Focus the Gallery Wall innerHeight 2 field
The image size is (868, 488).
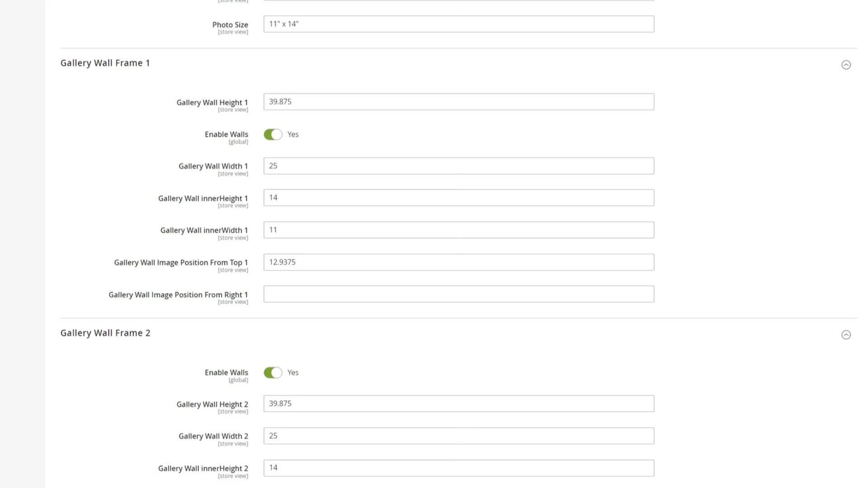(x=458, y=468)
